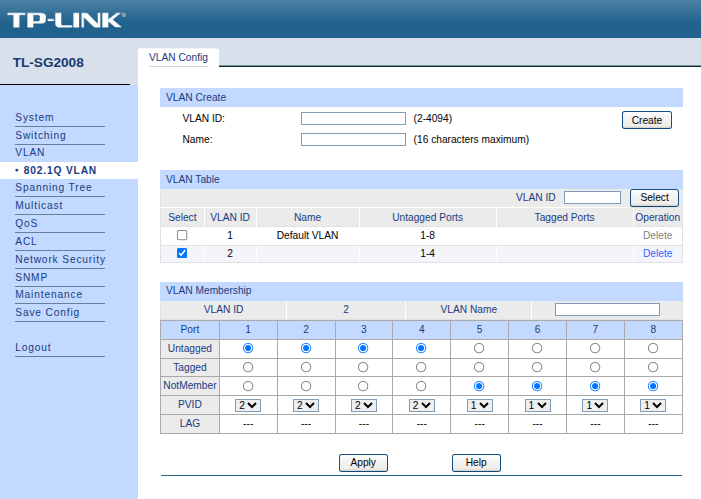Focus the VLAN ID field in VLAN Create

pos(353,118)
